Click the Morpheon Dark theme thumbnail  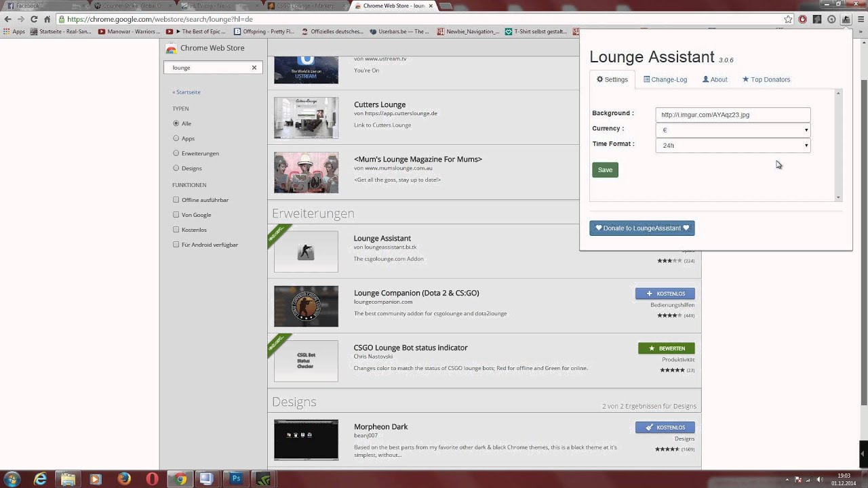306,440
